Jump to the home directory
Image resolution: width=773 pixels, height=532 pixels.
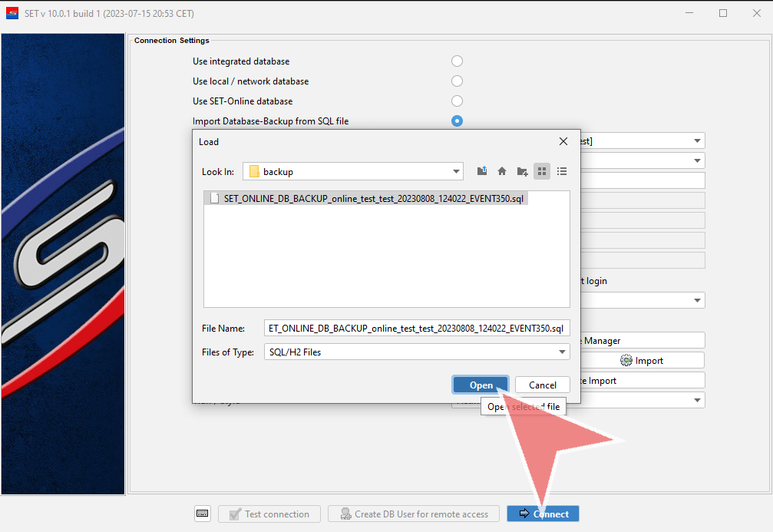(x=502, y=171)
